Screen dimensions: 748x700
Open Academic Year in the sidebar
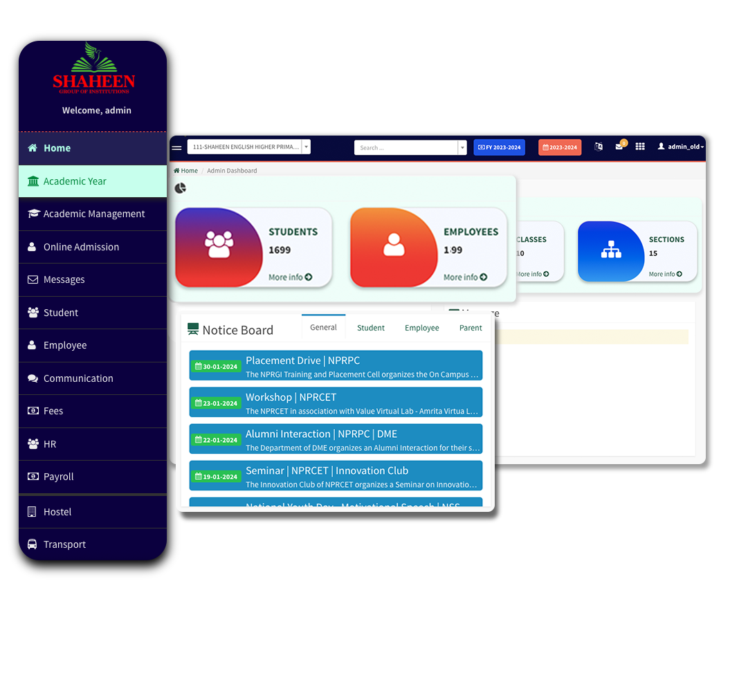point(75,181)
